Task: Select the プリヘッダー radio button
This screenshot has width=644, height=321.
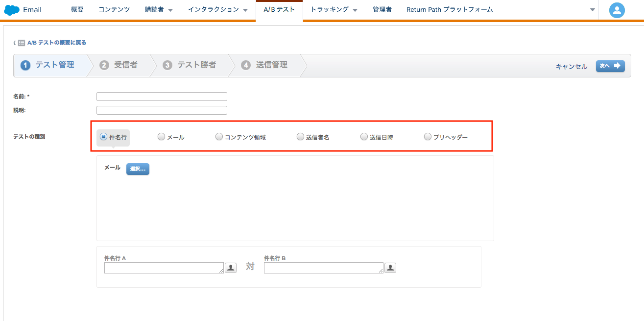Action: click(428, 137)
